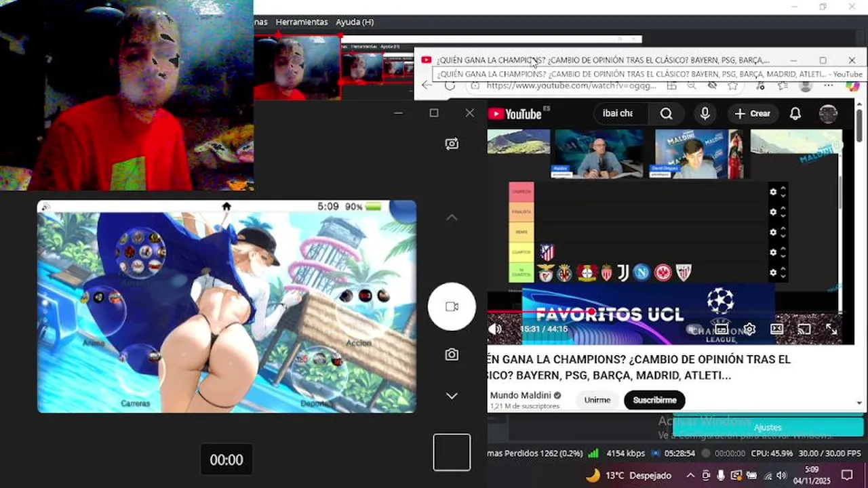This screenshot has width=868, height=488.
Task: Open gear settings for the bottom tier row
Action: 773,272
